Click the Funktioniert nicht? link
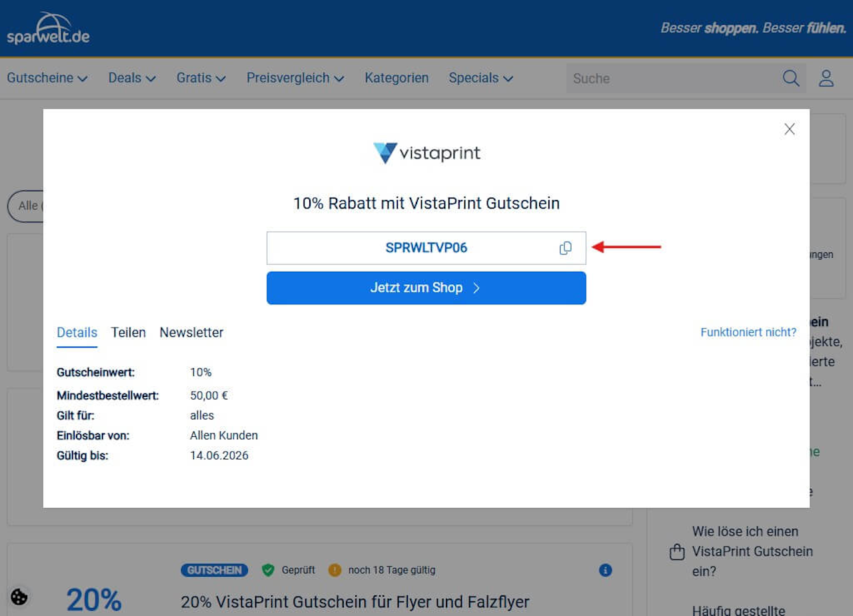Viewport: 853px width, 616px height. point(748,332)
